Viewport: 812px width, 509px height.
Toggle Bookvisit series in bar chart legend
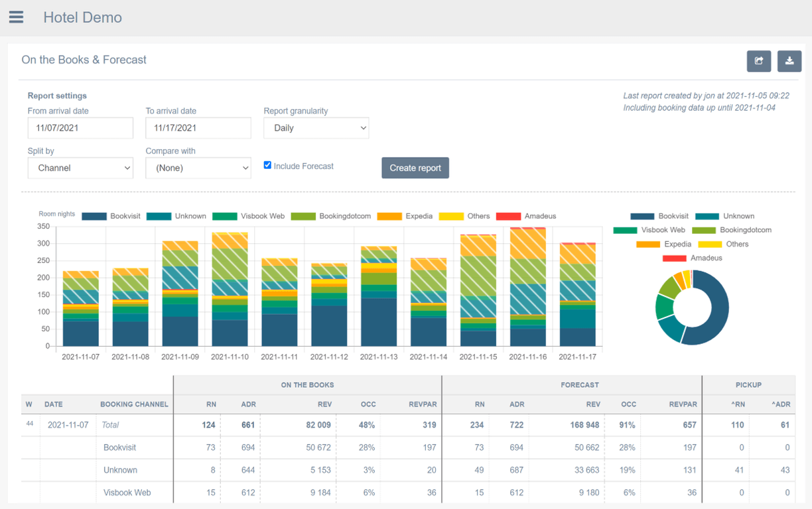(111, 216)
